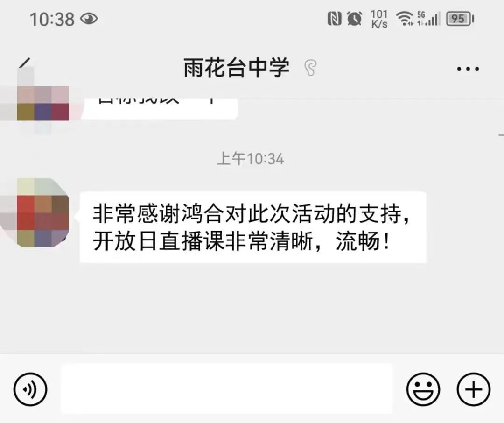This screenshot has width=504, height=423.
Task: Tap the partially hidden top message bubble
Action: pos(160,108)
